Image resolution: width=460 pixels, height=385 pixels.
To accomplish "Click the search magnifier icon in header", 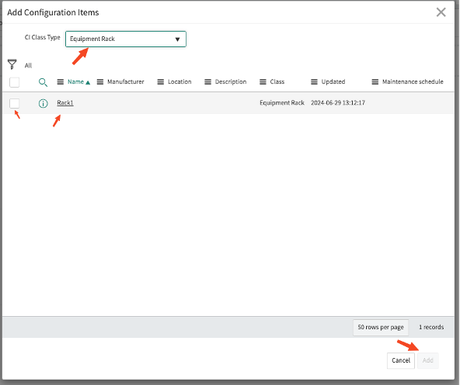I will click(x=43, y=82).
